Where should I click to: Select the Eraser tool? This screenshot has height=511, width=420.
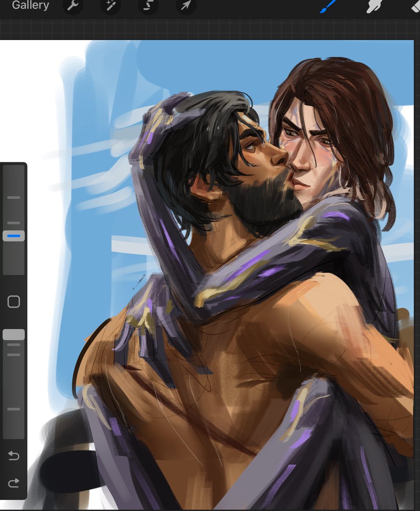(415, 6)
